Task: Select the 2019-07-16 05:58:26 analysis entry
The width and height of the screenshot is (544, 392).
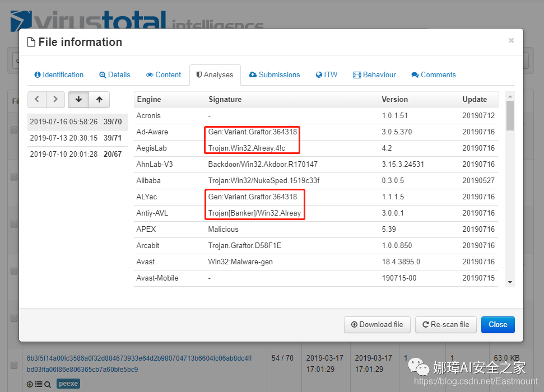Action: point(78,122)
